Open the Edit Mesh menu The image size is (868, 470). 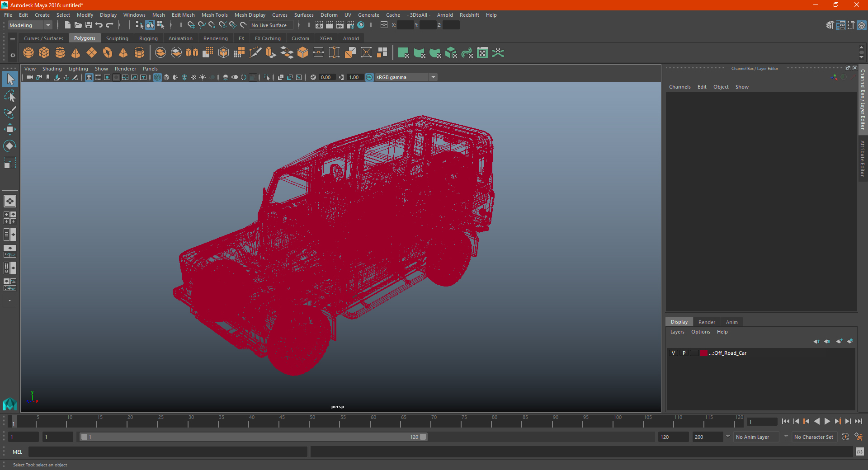pos(183,15)
